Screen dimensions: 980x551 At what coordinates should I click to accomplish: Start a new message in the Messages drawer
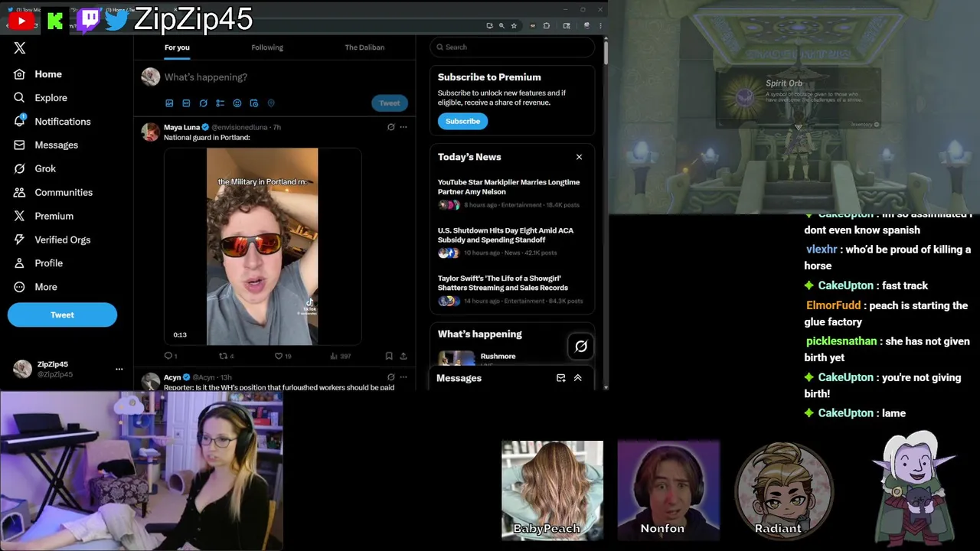(560, 378)
